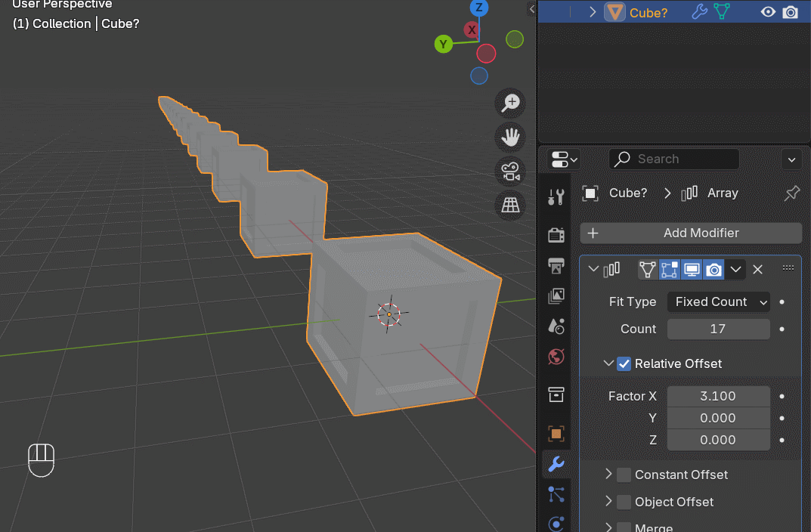Uncheck the Relative Offset checkbox
The height and width of the screenshot is (532, 811).
tap(624, 363)
